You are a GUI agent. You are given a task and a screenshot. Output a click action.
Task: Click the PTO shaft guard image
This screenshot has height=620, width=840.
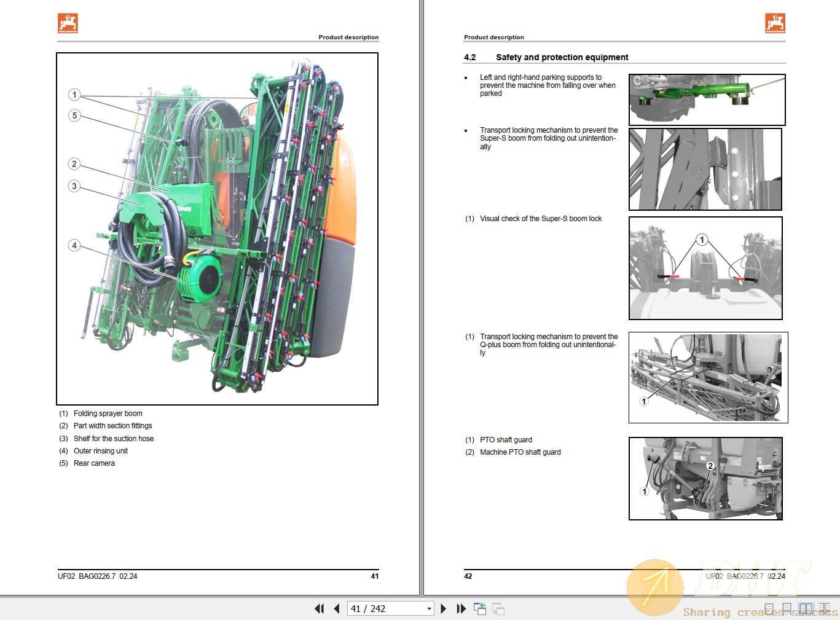(x=705, y=479)
